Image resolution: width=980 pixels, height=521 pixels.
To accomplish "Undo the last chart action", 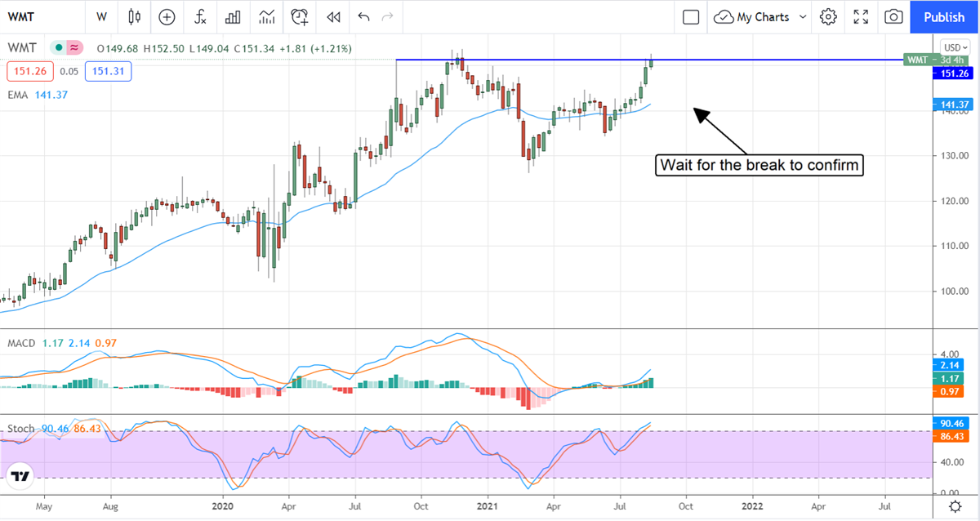I will (363, 16).
